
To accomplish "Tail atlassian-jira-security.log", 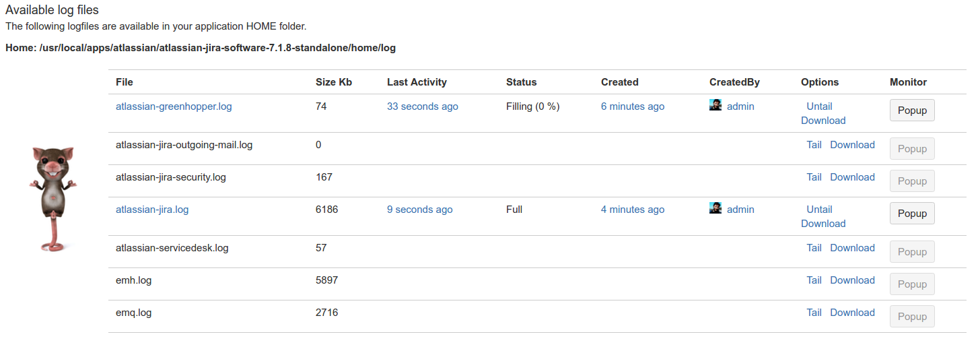I will coord(814,177).
